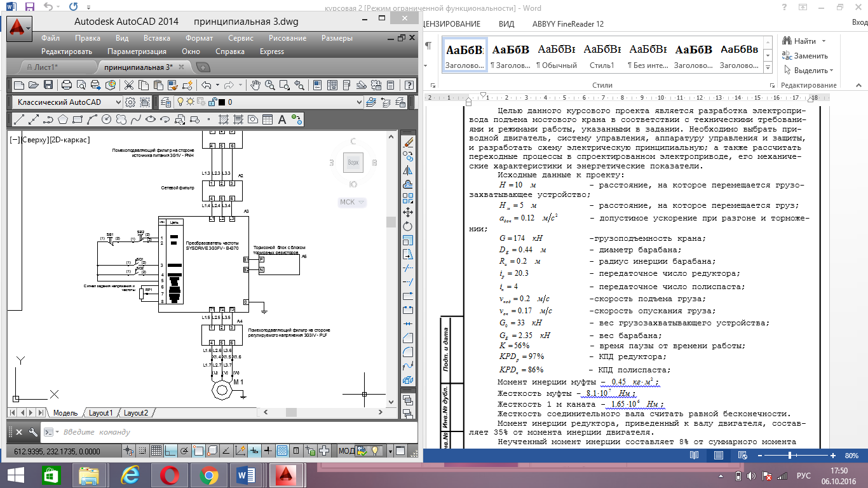This screenshot has width=868, height=488.
Task: Click the Open file icon in AutoCAD
Action: pyautogui.click(x=34, y=85)
